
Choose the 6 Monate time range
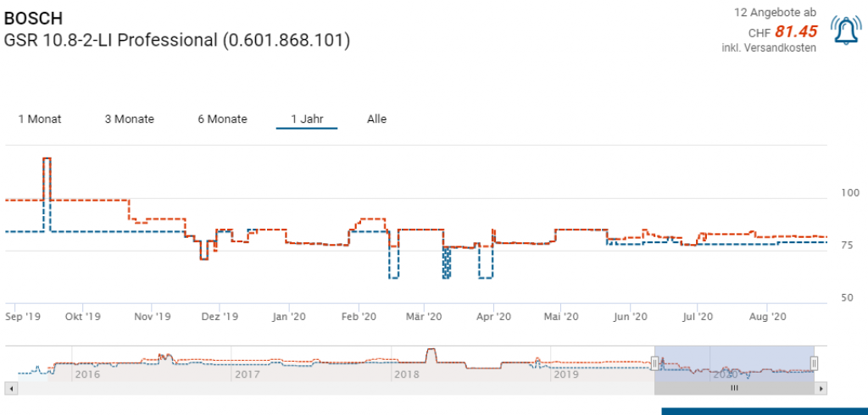(222, 119)
